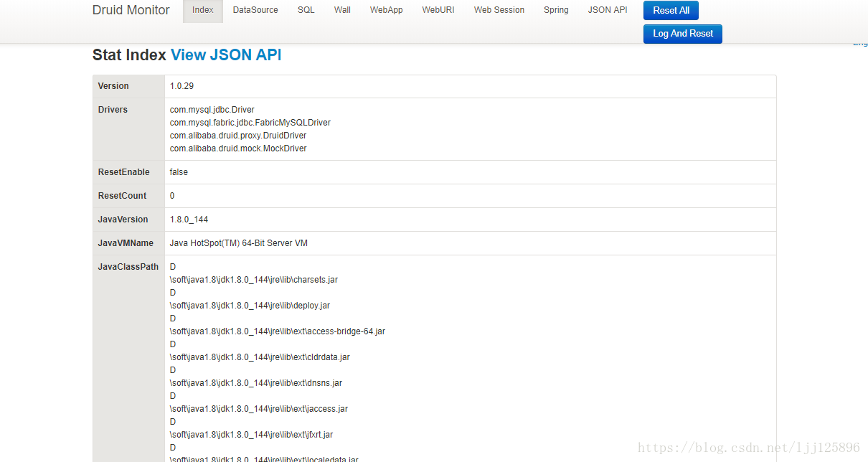This screenshot has height=462, width=868.
Task: Select the charsets.jar classpath line
Action: (254, 280)
